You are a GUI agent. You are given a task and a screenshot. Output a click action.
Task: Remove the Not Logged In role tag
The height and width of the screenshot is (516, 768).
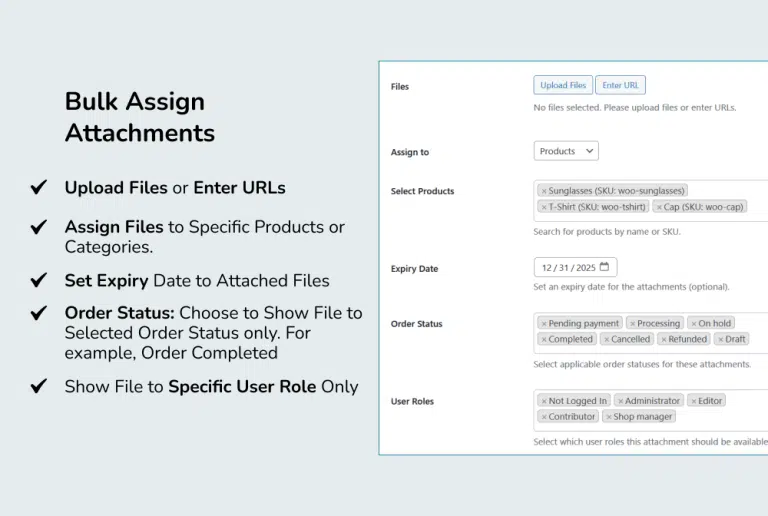(x=544, y=401)
